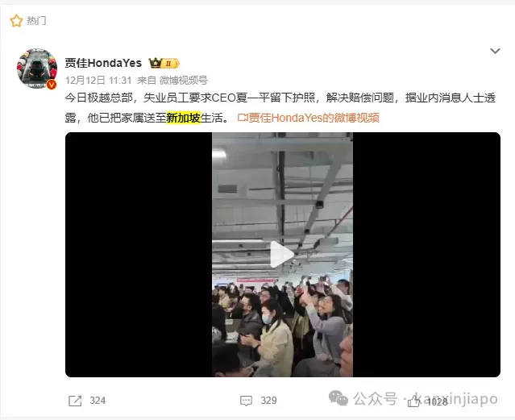Click the crown membership level badge
Image resolution: width=515 pixels, height=420 pixels.
[164, 63]
